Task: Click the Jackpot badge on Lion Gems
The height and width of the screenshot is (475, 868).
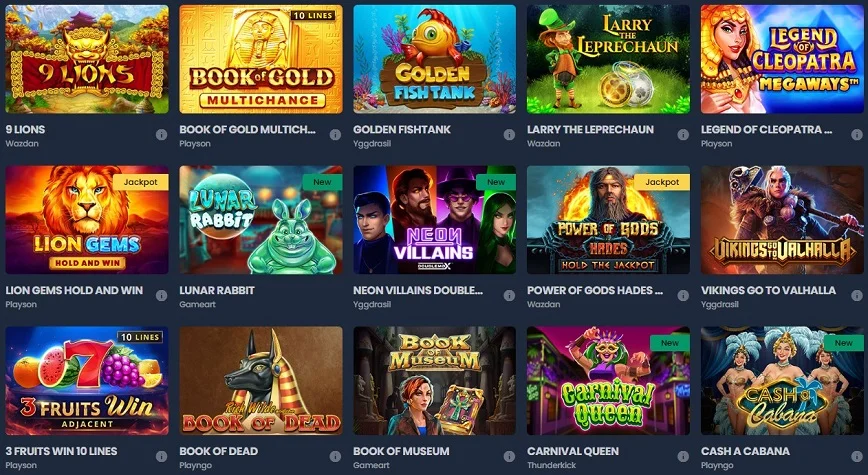Action: click(141, 182)
